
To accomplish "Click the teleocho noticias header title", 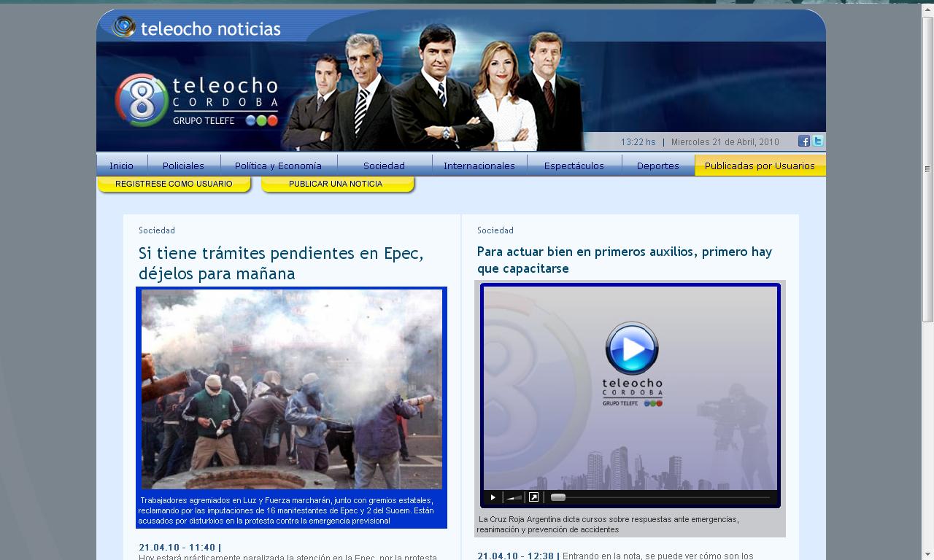I will coord(211,29).
